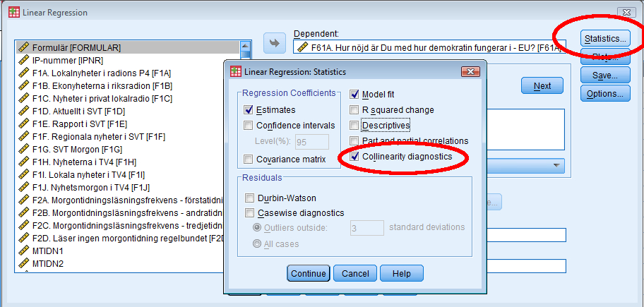Enable R squared change checkbox
The width and height of the screenshot is (644, 307).
[x=354, y=110]
